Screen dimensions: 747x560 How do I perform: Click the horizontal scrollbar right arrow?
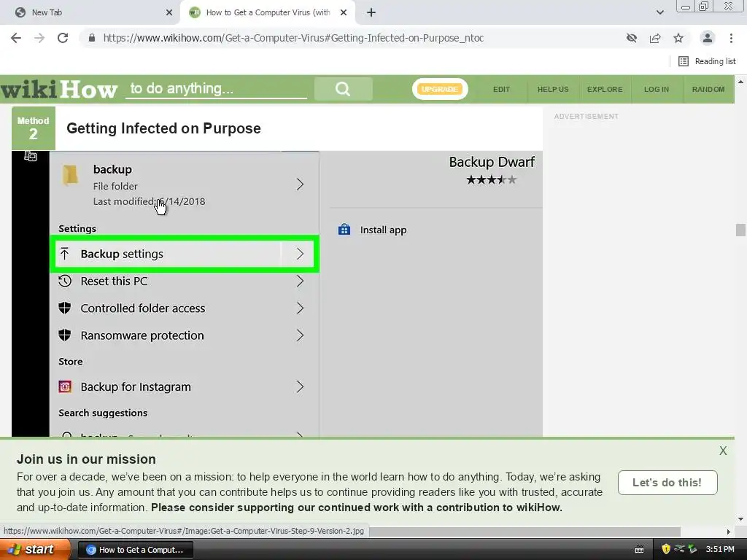pos(728,532)
